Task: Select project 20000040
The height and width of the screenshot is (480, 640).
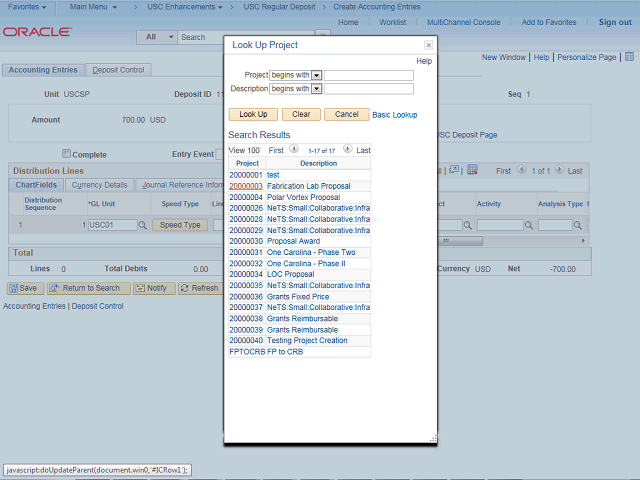Action: 246,340
